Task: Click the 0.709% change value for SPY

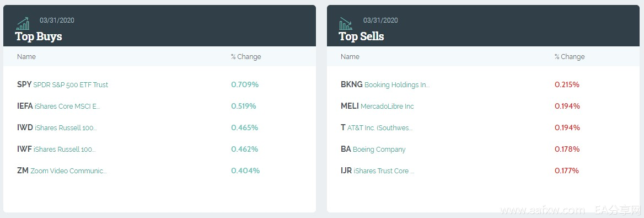Action: [x=245, y=85]
